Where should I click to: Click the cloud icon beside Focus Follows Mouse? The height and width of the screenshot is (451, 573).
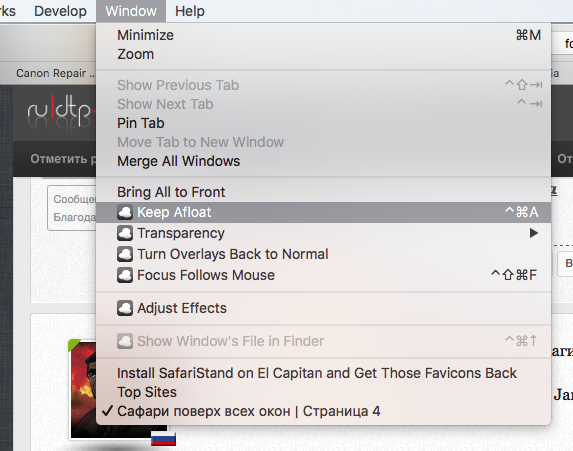[125, 275]
